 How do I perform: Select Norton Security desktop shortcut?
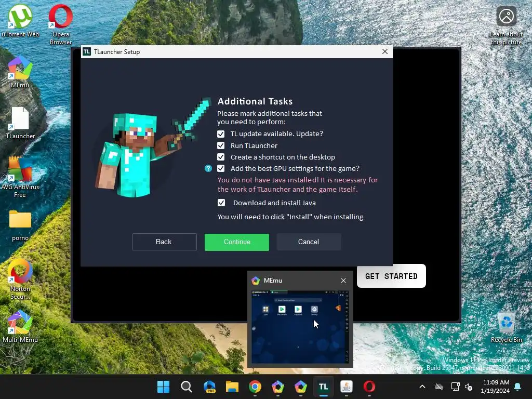tap(20, 279)
